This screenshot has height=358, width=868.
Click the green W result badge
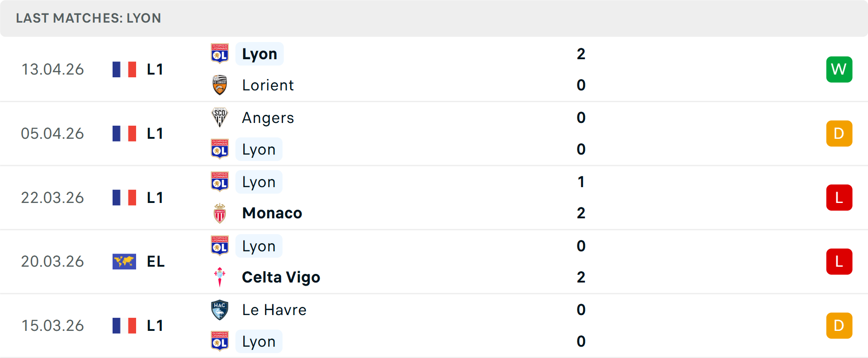point(839,69)
